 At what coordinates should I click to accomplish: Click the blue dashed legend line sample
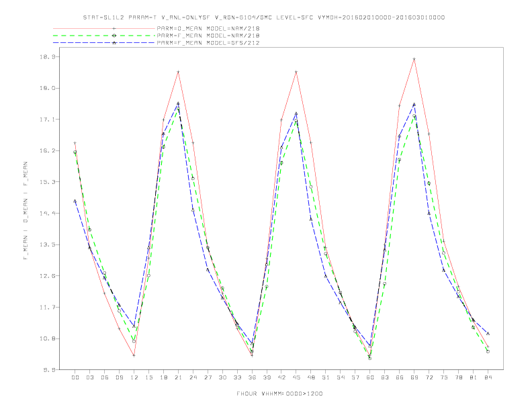(x=104, y=43)
